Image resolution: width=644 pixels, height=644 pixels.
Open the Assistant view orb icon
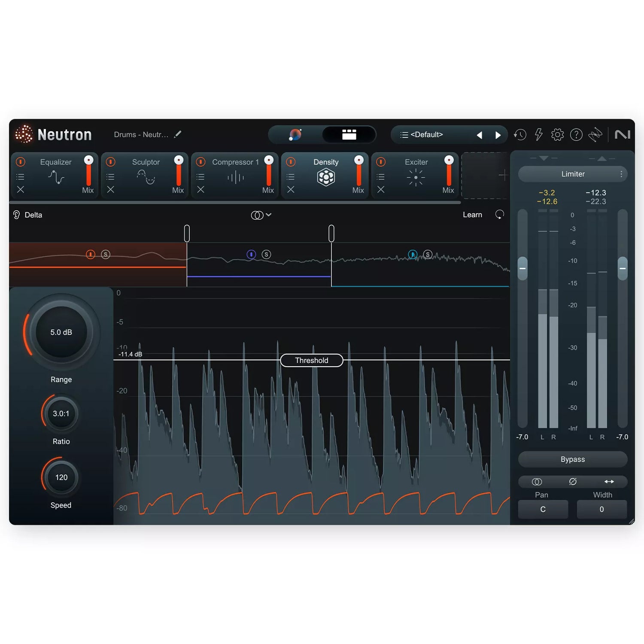pos(295,135)
